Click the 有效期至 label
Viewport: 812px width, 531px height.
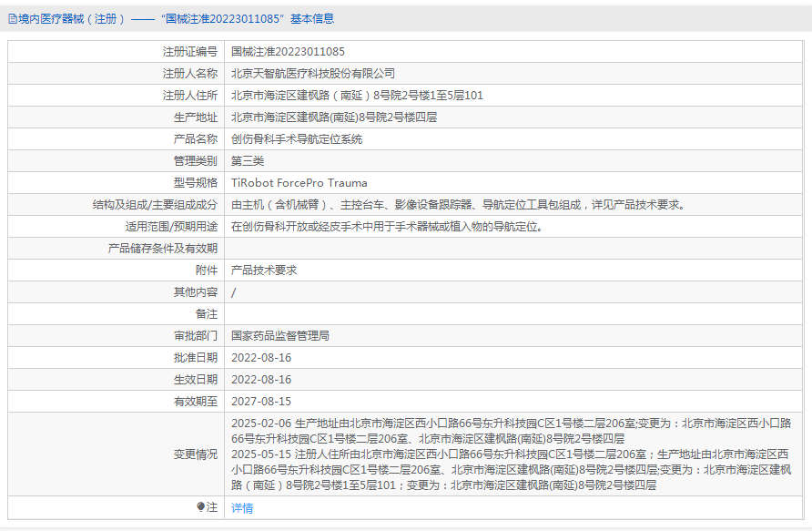tap(195, 401)
